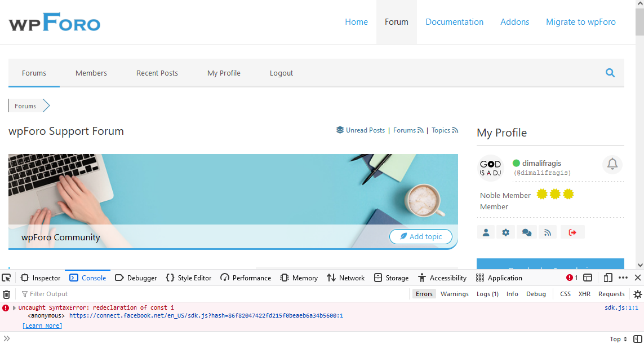This screenshot has height=352, width=644.
Task: Open Responsive Design Mode in DevTools
Action: 607,278
